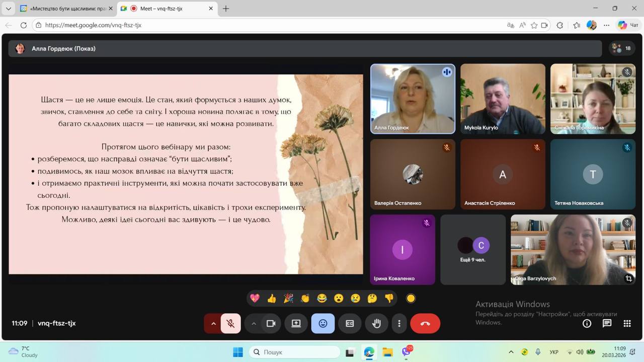Image resolution: width=644 pixels, height=362 pixels.
Task: Toggle closed captions button
Action: 350,324
